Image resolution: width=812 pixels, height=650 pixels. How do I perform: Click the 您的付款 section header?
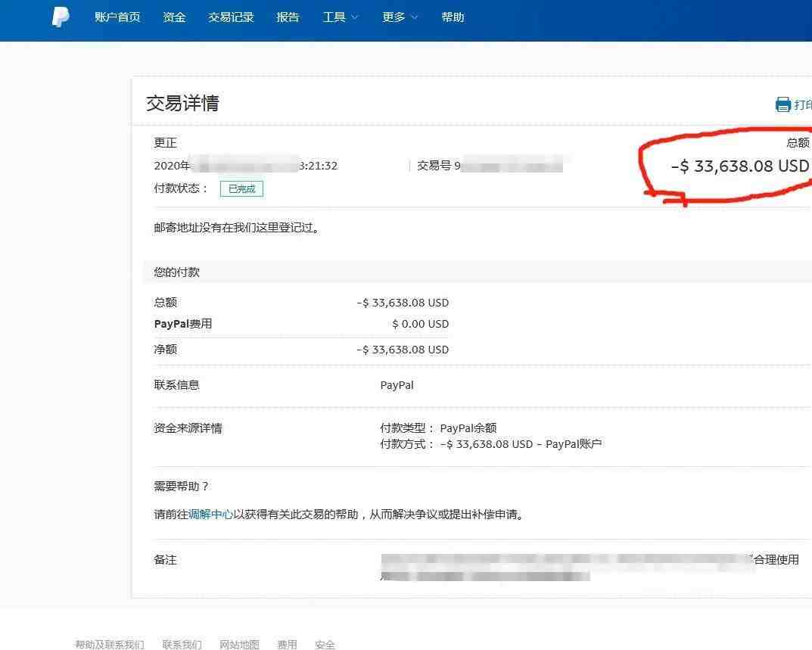point(176,272)
